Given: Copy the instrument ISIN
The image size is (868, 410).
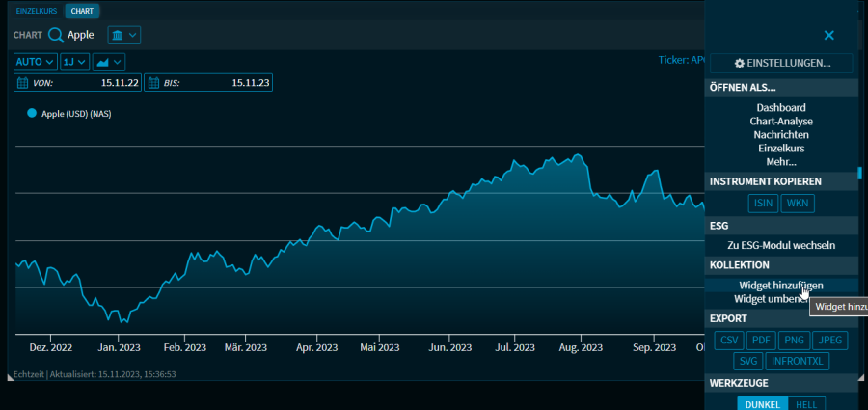Looking at the screenshot, I should coord(762,203).
